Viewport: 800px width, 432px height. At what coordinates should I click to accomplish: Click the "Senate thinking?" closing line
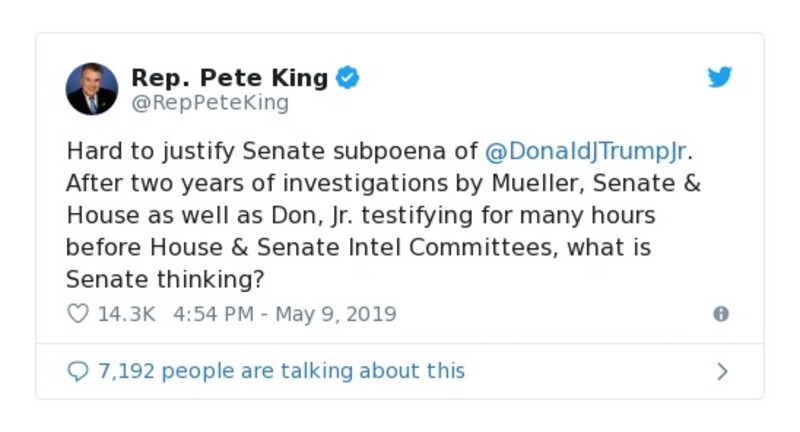157,278
